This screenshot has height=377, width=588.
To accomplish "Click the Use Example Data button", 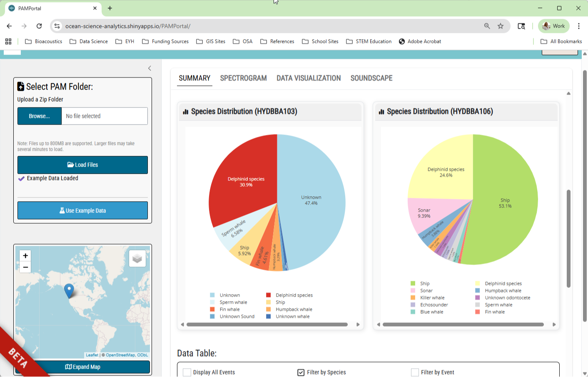I will point(82,210).
